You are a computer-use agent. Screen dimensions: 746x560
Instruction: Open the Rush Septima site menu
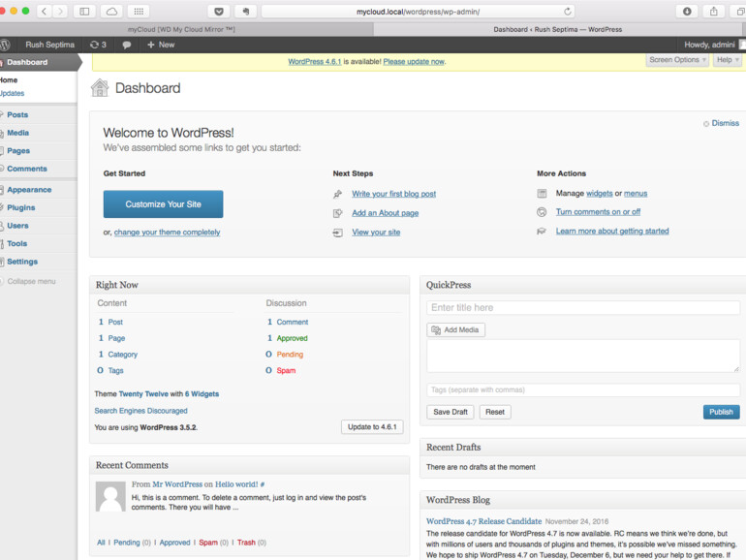[50, 45]
